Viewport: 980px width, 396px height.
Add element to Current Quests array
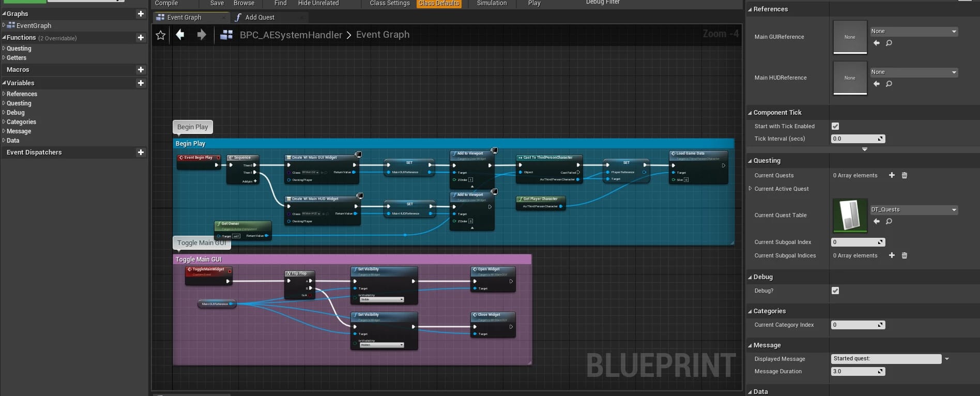point(892,175)
